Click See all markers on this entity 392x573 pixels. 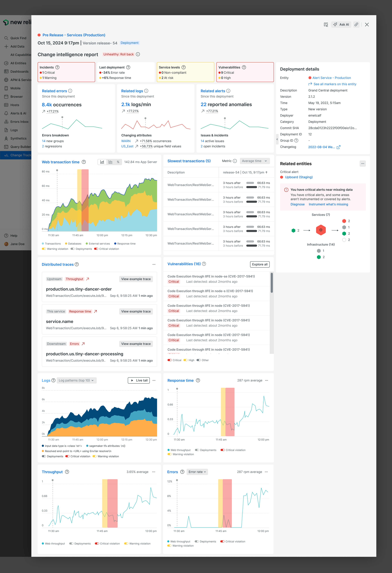click(x=335, y=84)
